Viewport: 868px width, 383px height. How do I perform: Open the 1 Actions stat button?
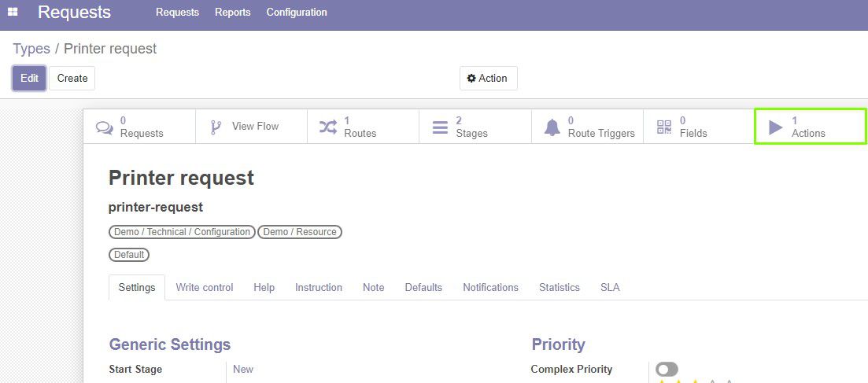811,127
